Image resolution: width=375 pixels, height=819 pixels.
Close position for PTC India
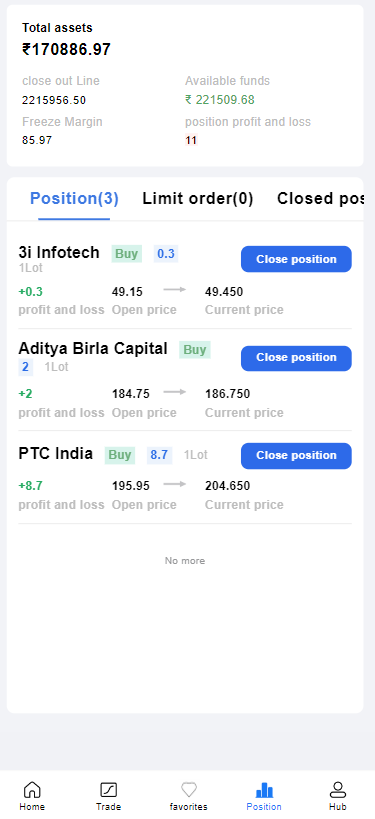[296, 455]
